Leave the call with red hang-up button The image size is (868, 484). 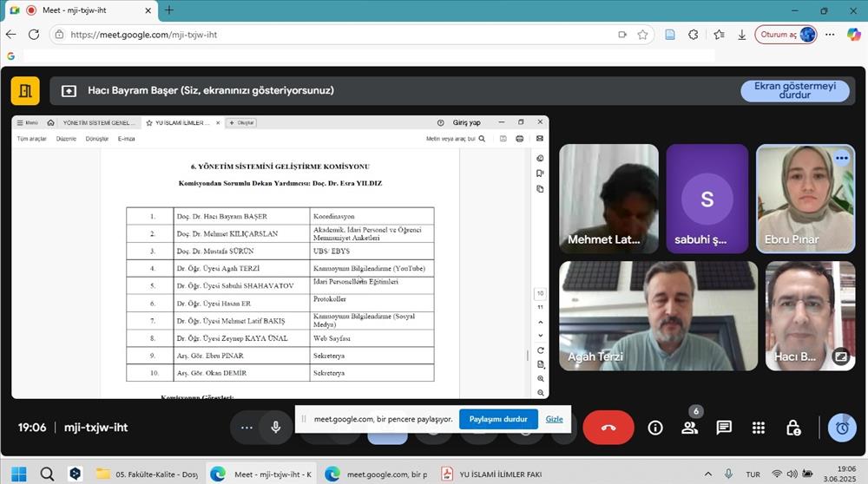pyautogui.click(x=608, y=428)
